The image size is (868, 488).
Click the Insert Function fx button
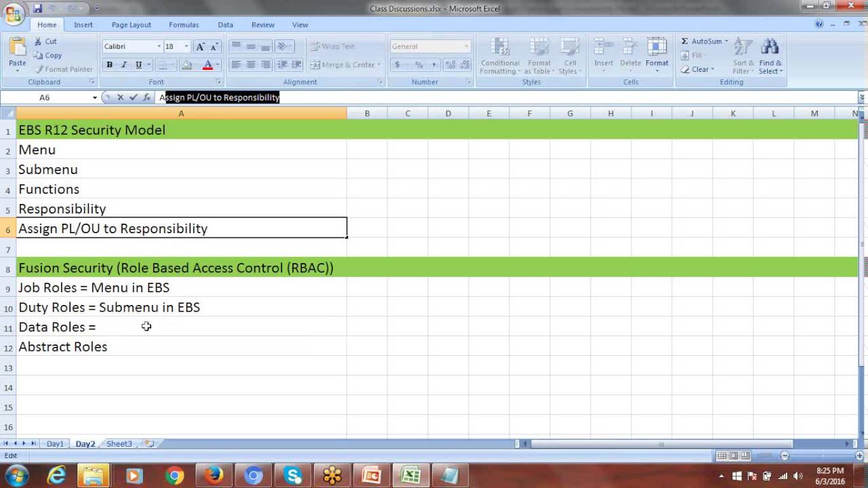click(146, 98)
